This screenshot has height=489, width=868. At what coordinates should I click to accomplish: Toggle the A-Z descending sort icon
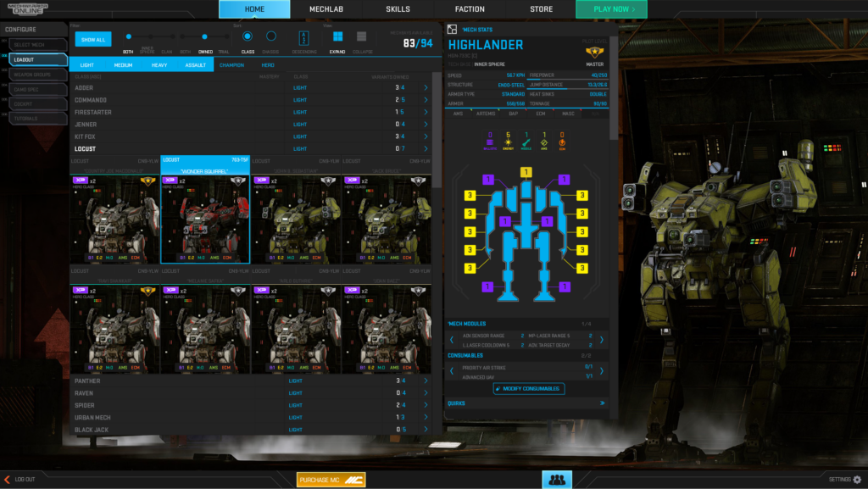[303, 38]
